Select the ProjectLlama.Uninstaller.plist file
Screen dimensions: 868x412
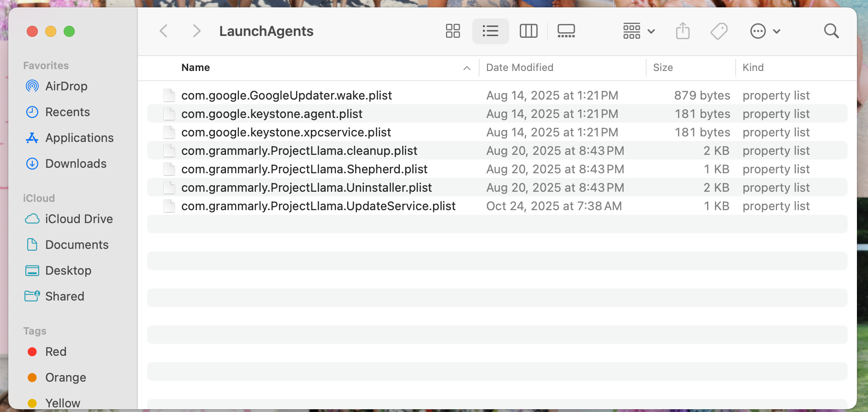[x=306, y=188]
